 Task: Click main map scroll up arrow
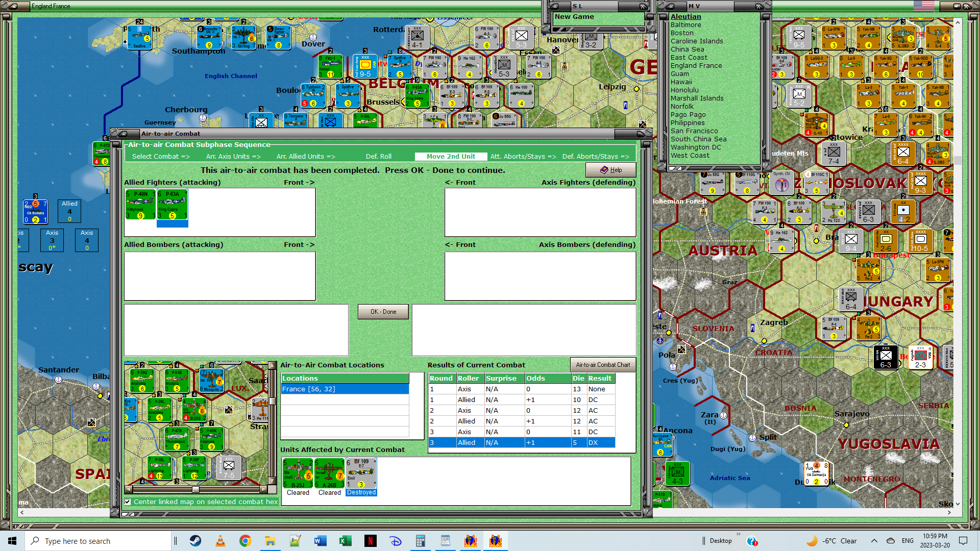958,22
